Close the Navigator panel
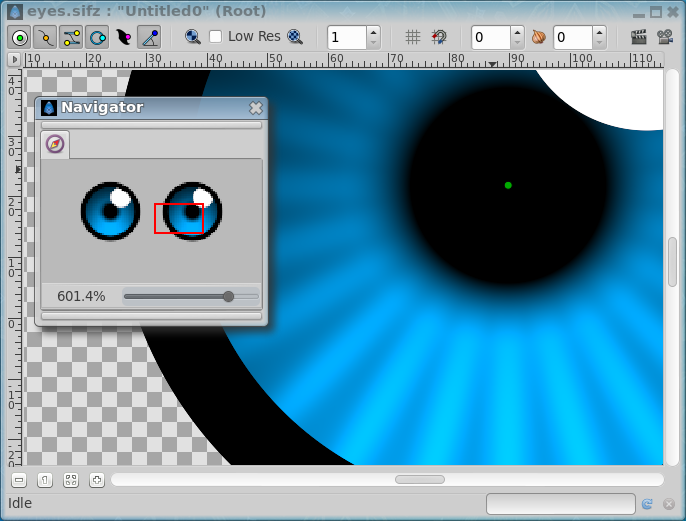Screen dimensions: 686x521 coord(256,108)
